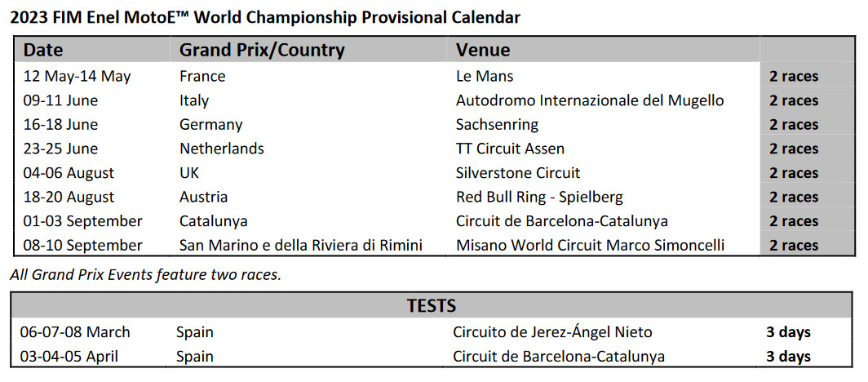Image resolution: width=868 pixels, height=382 pixels.
Task: Click San Marino e della Riviera di Rimini
Action: point(301,245)
